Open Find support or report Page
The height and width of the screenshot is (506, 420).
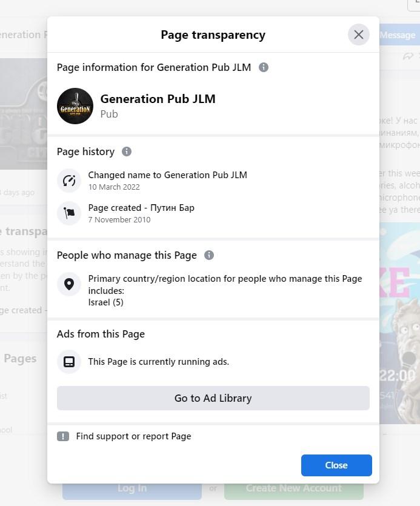click(x=134, y=436)
